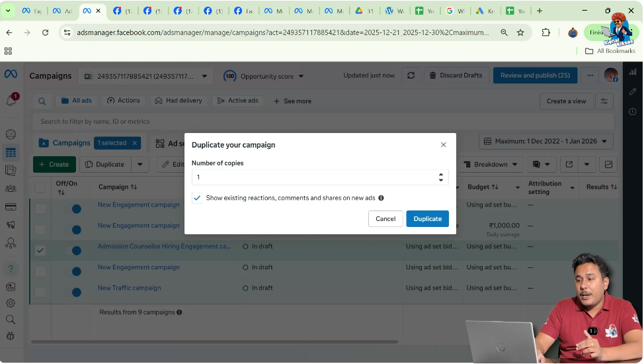Select the Had delivery filter tab
This screenshot has height=364, width=644.
coord(179,101)
